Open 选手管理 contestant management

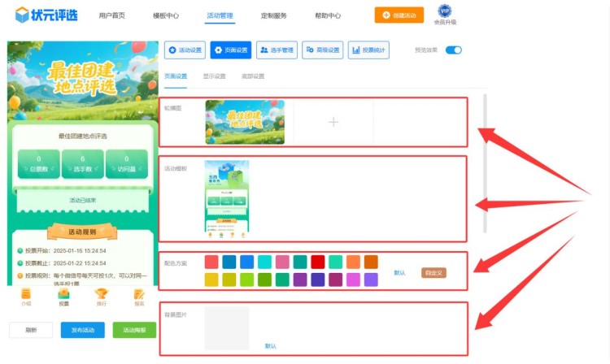(277, 50)
